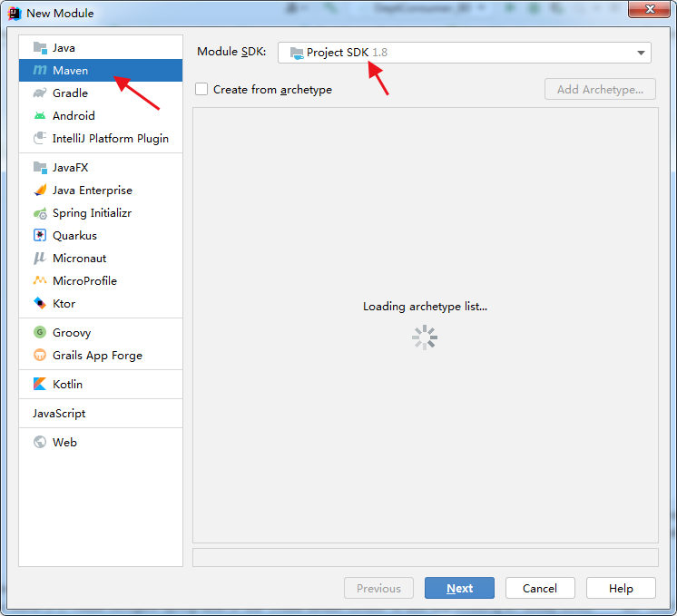
Task: Select the Maven module type label
Action: [71, 71]
